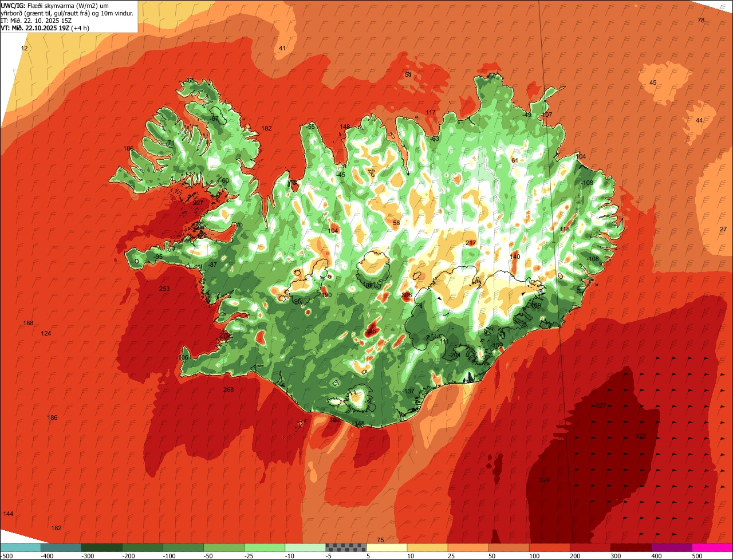The image size is (733, 560).
Task: Select the value 324 on the map
Action: click(545, 480)
